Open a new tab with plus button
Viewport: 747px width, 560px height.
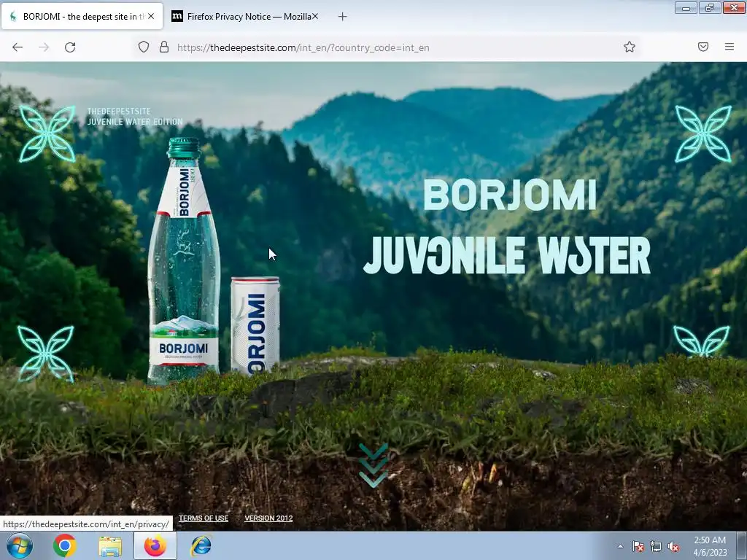pyautogui.click(x=342, y=17)
